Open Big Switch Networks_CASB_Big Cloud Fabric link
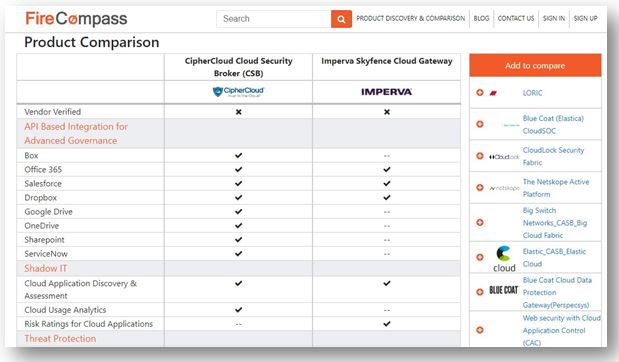 coord(555,223)
